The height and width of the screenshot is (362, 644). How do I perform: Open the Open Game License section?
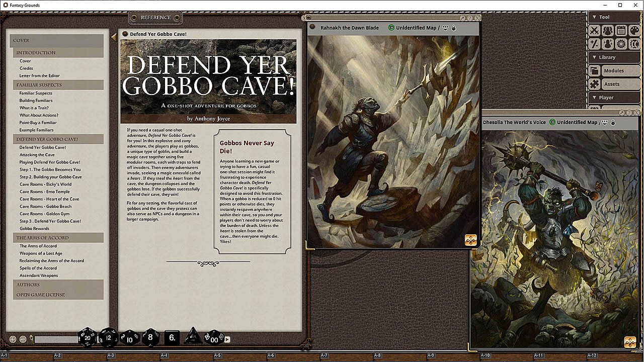(58, 295)
